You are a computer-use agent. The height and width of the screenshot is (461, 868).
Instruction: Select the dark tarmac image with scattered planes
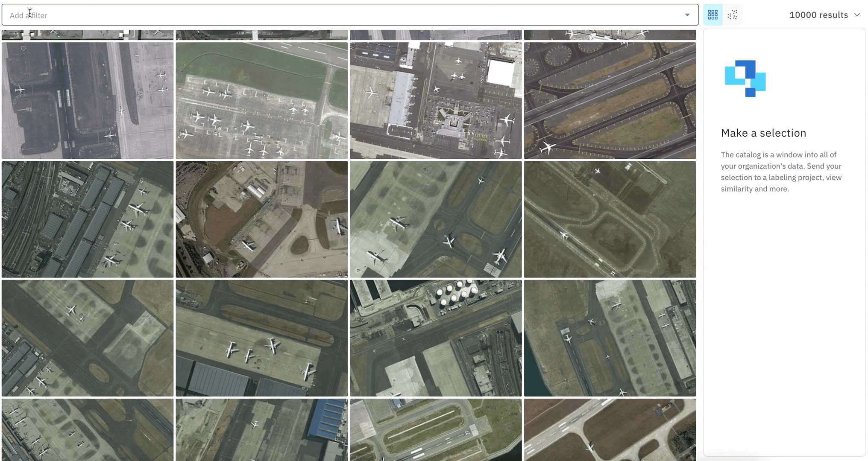88,100
